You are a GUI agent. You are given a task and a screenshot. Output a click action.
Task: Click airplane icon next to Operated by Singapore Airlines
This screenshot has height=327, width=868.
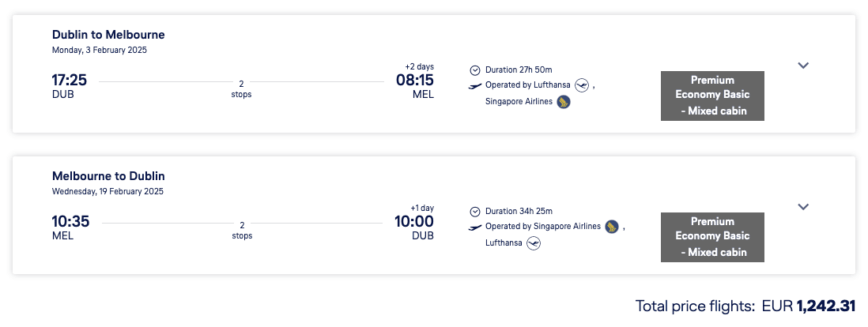click(x=475, y=227)
